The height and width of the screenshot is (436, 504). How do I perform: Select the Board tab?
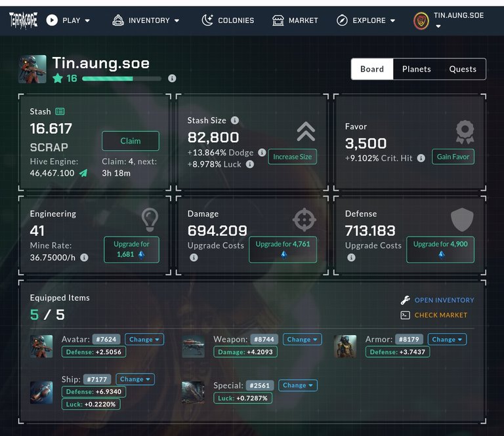pyautogui.click(x=372, y=69)
